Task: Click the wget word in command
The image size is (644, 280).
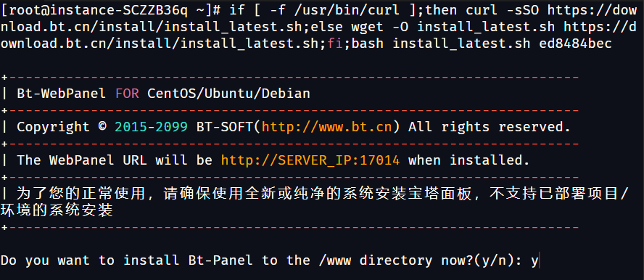Action: [x=368, y=27]
